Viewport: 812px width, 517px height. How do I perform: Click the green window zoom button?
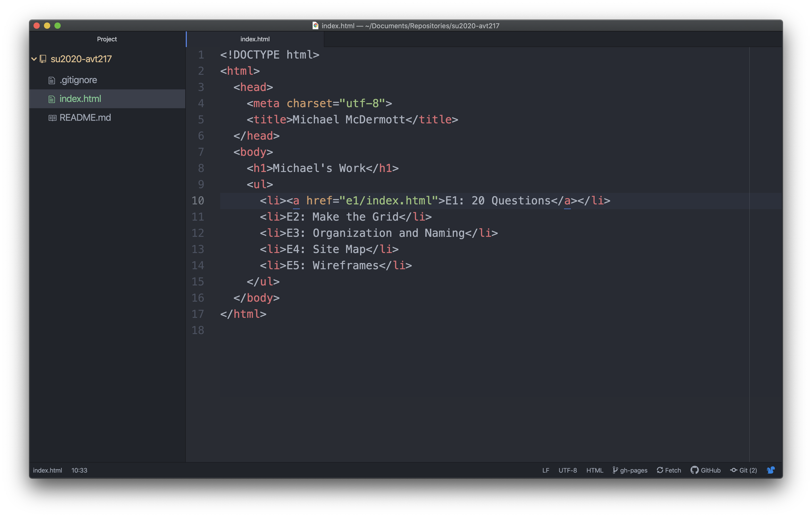(x=58, y=26)
